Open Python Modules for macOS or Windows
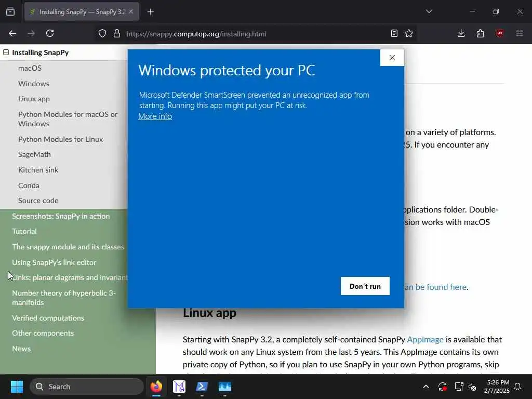532x399 pixels. pos(68,119)
